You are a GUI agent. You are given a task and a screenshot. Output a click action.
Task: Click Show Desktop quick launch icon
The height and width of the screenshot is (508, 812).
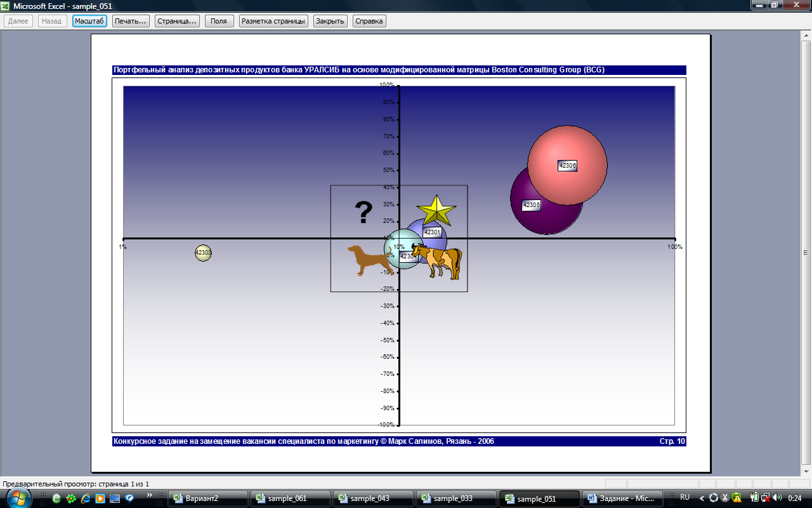point(115,498)
